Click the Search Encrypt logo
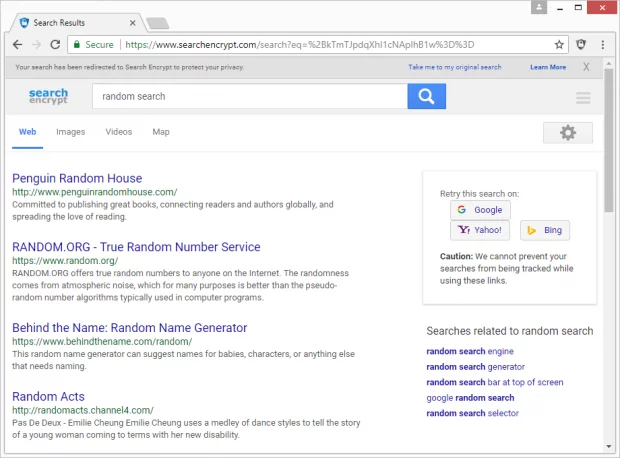This screenshot has width=620, height=458. pyautogui.click(x=48, y=96)
